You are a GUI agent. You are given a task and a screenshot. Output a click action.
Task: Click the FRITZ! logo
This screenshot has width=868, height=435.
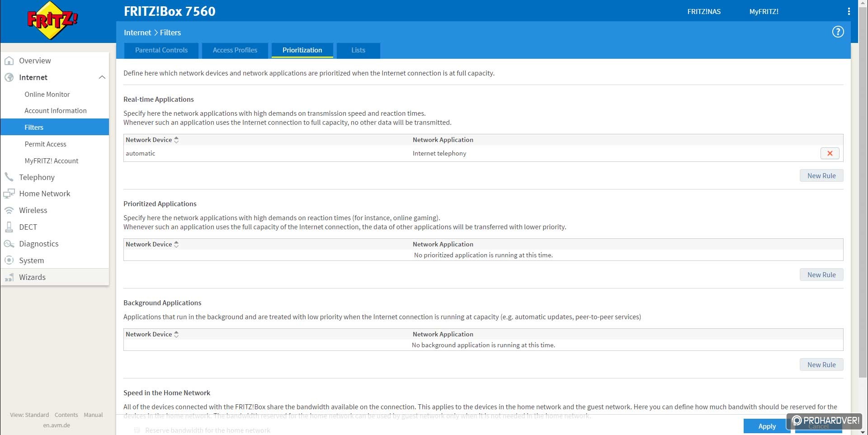click(x=52, y=20)
